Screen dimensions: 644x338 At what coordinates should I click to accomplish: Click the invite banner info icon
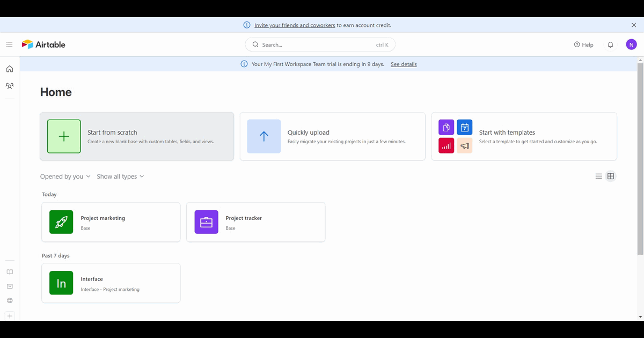[247, 25]
